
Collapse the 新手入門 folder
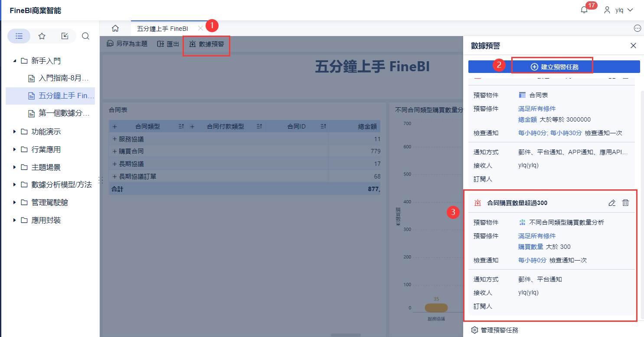[15, 61]
